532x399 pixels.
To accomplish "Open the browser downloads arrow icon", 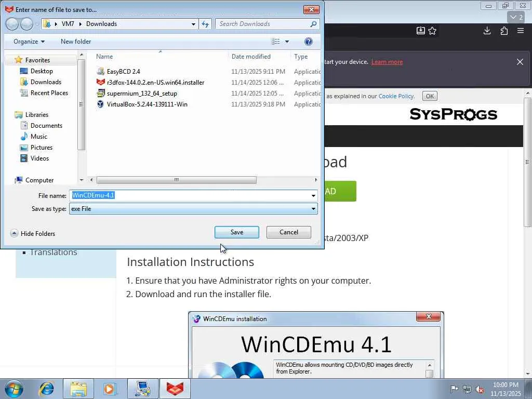I will click(x=487, y=31).
